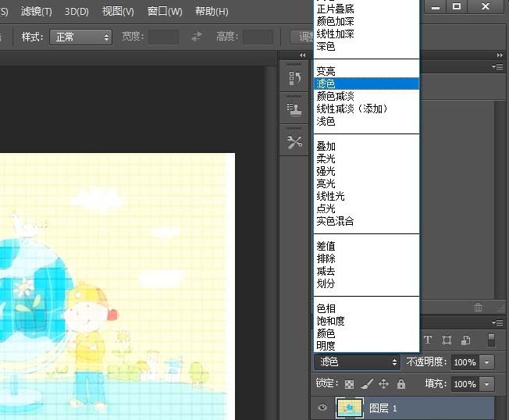Open the 样式 style dropdown
Screen dimensions: 509x420
(80, 37)
